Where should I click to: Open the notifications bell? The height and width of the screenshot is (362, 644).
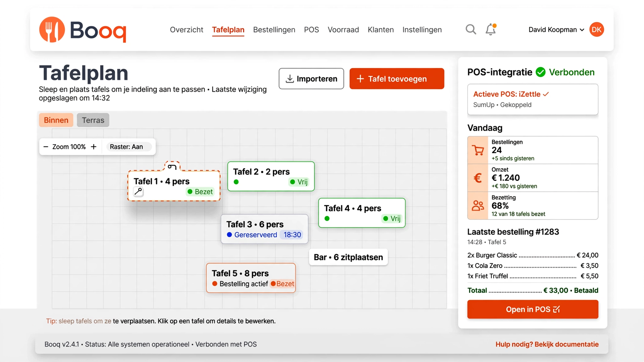(491, 30)
